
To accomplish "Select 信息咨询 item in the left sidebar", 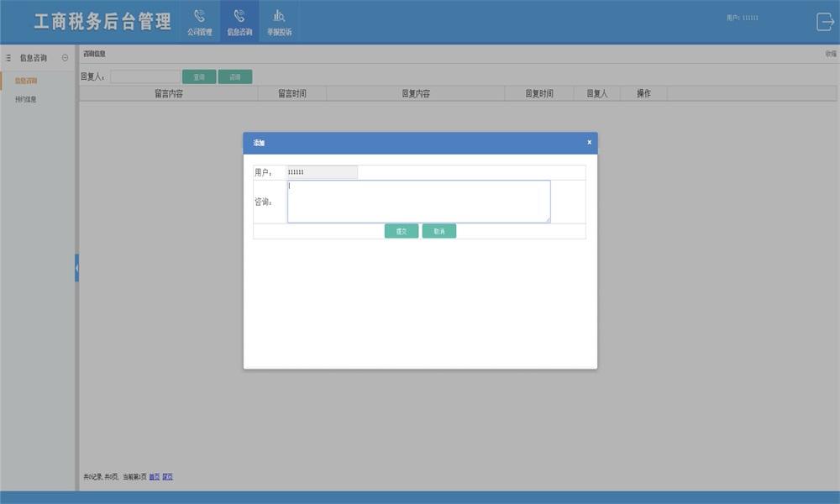I will click(26, 81).
